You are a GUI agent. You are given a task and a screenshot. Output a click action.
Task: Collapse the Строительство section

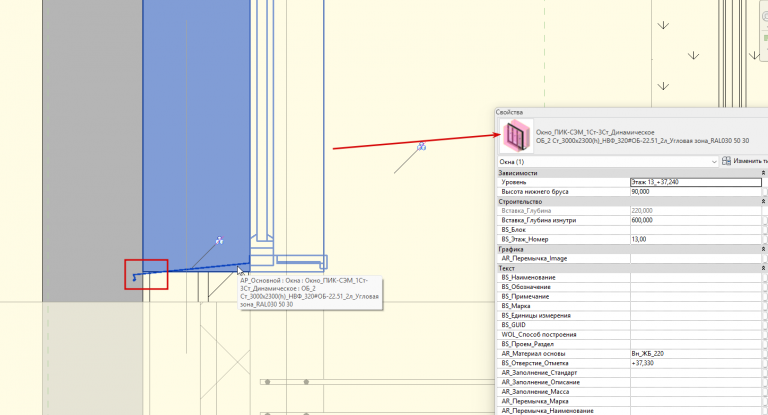click(x=763, y=201)
